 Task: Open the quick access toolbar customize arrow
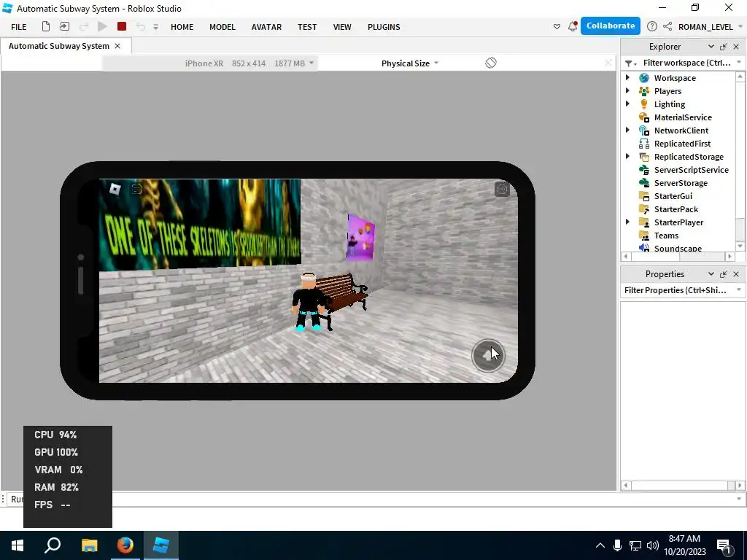point(156,27)
